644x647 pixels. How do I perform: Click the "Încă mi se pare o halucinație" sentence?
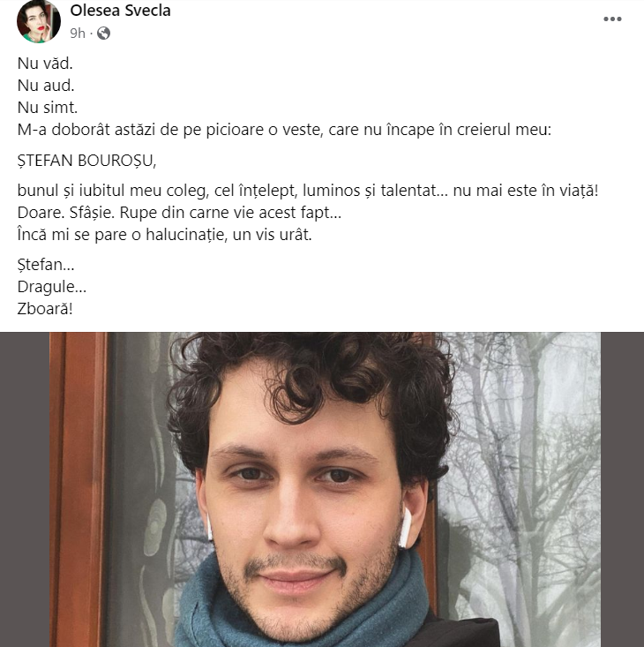[x=164, y=235]
